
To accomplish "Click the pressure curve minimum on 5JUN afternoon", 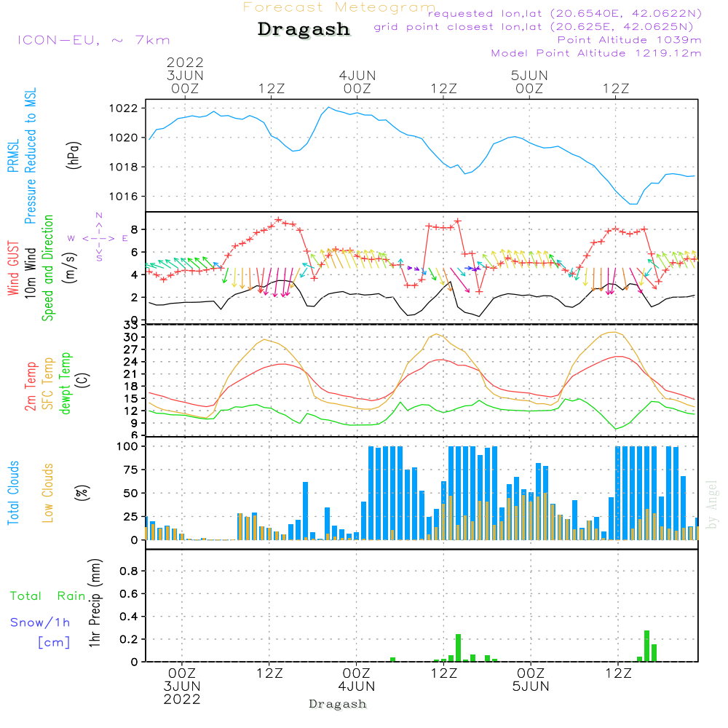I will 633,204.
